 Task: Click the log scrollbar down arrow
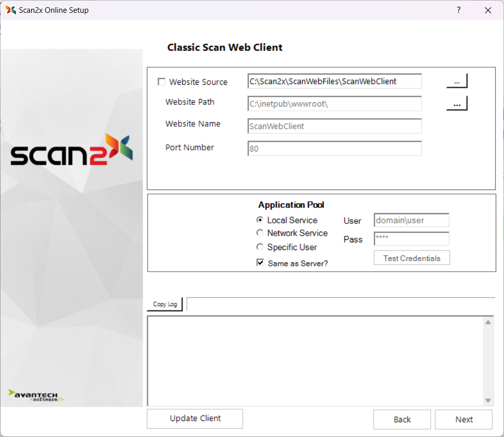pyautogui.click(x=488, y=401)
